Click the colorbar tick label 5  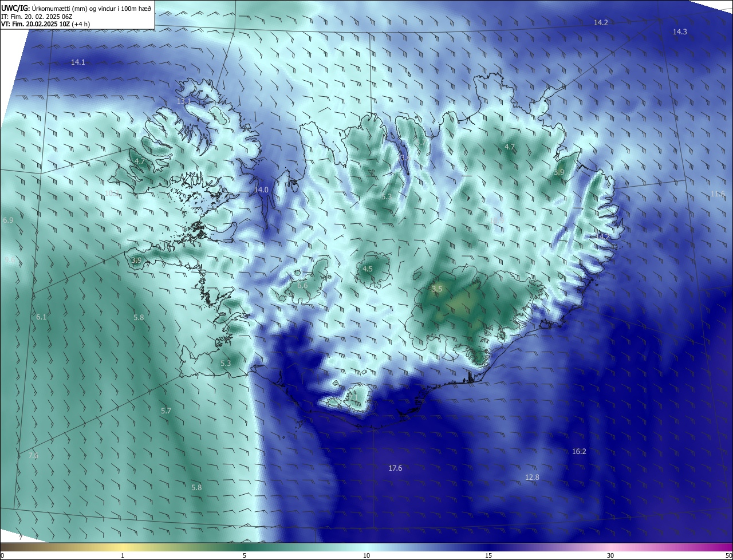[245, 555]
